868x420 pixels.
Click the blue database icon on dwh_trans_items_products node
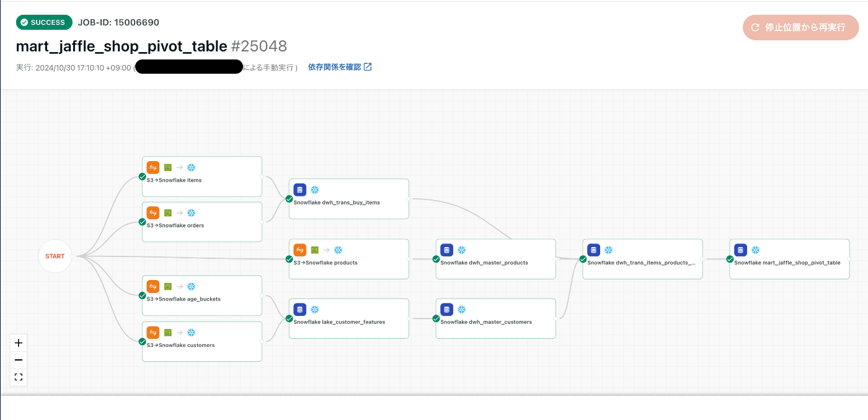[x=594, y=250]
